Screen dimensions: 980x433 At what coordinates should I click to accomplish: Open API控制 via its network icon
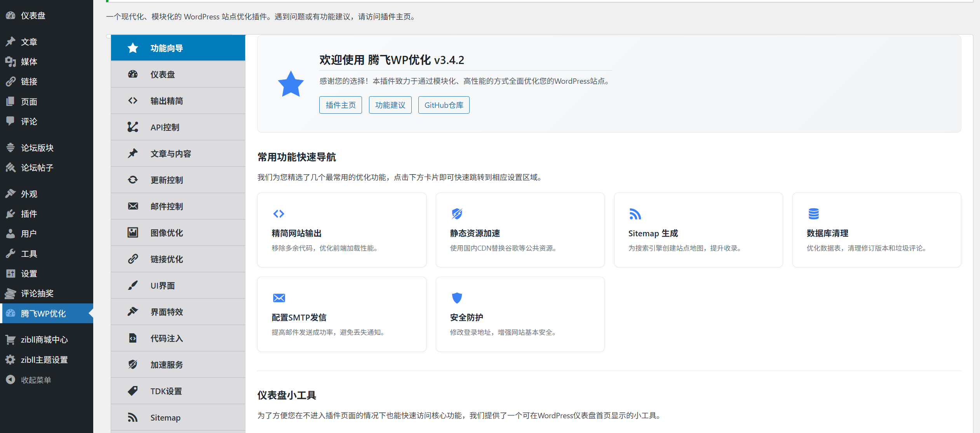pyautogui.click(x=133, y=127)
